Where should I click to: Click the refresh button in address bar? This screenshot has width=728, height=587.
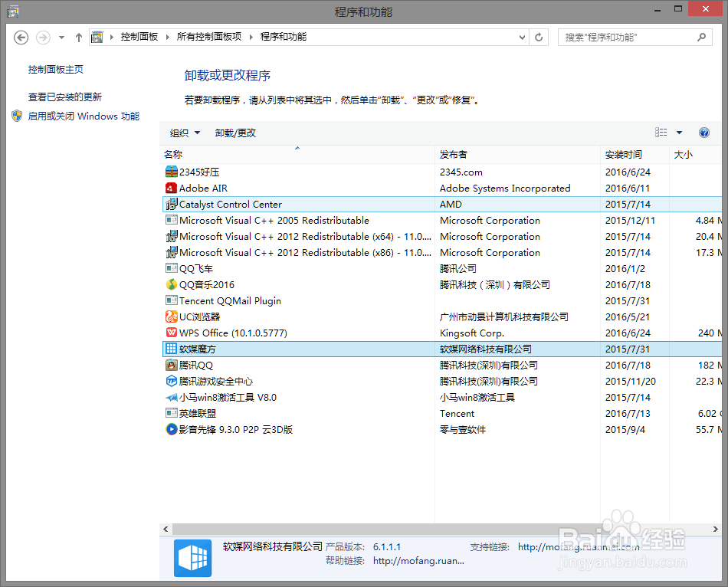539,37
